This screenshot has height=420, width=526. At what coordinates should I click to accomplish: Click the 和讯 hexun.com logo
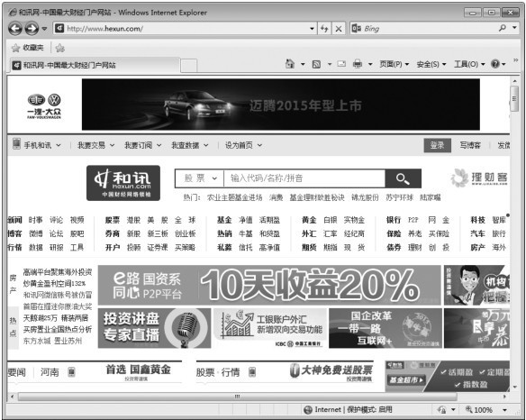[123, 183]
